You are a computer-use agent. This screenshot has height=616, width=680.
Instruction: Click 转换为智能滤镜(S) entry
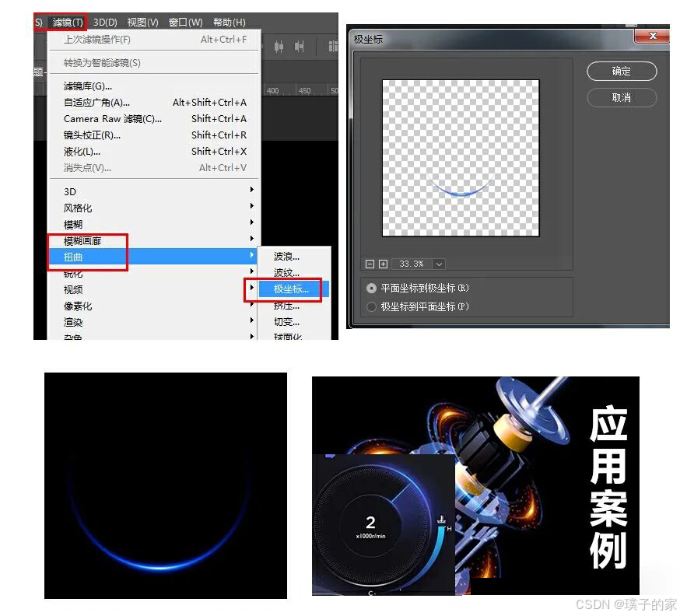[154, 63]
